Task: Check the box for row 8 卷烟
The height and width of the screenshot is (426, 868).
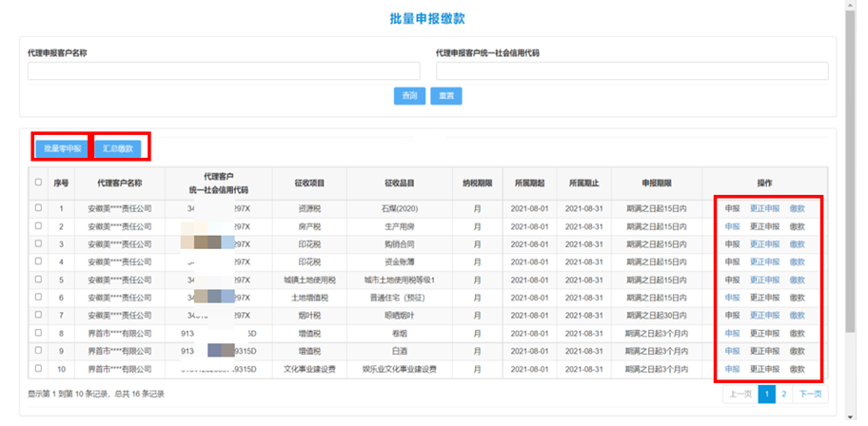Action: click(x=38, y=333)
